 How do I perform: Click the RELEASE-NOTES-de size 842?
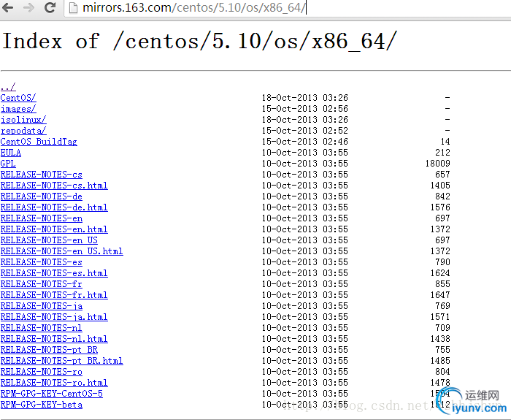442,196
